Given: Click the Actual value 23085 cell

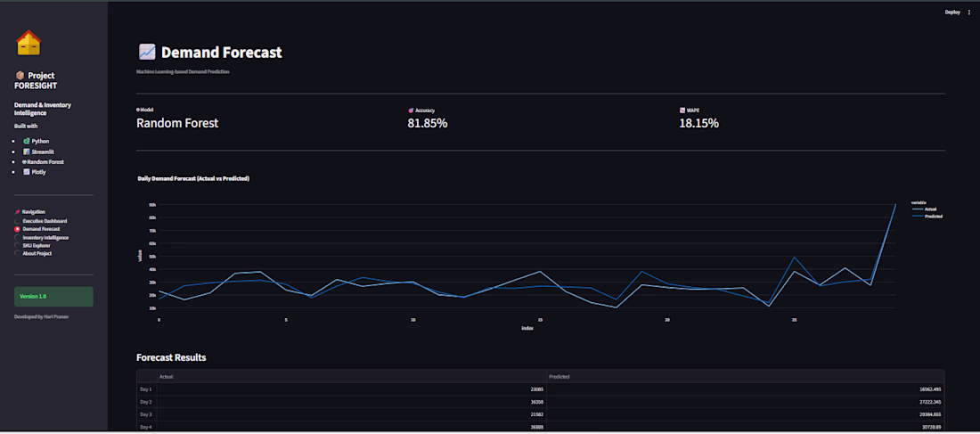Looking at the screenshot, I should pos(351,389).
